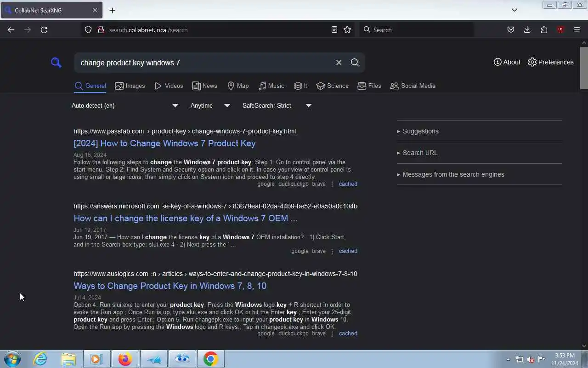Open a new browser tab
The height and width of the screenshot is (368, 588).
pos(112,10)
